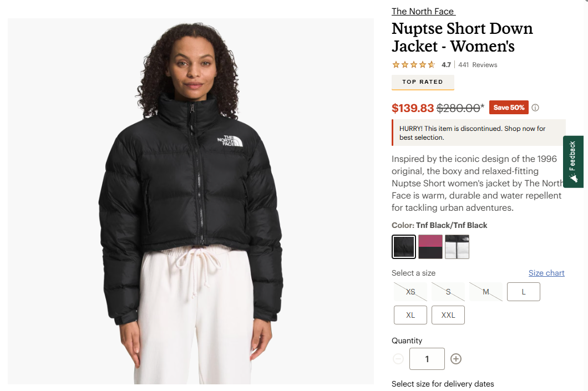Select the white and black color swatch
588x391 pixels.
457,247
